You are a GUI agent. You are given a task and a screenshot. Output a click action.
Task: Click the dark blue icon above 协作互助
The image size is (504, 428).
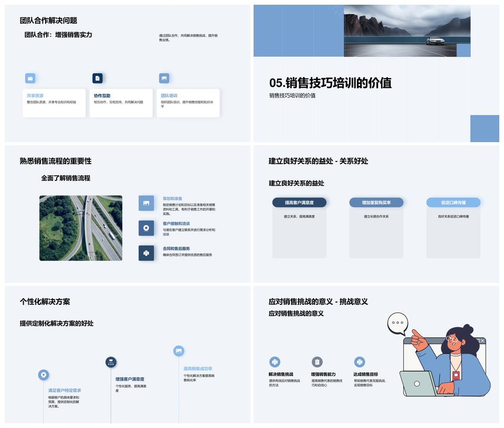point(97,78)
